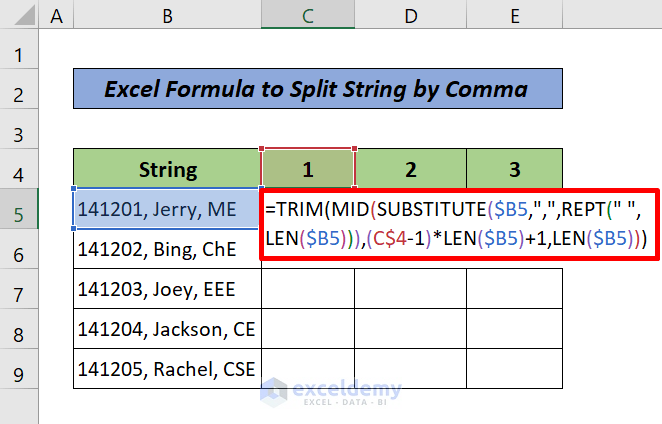Image resolution: width=662 pixels, height=424 pixels.
Task: Click the select-all corner triangle
Action: click(20, 14)
